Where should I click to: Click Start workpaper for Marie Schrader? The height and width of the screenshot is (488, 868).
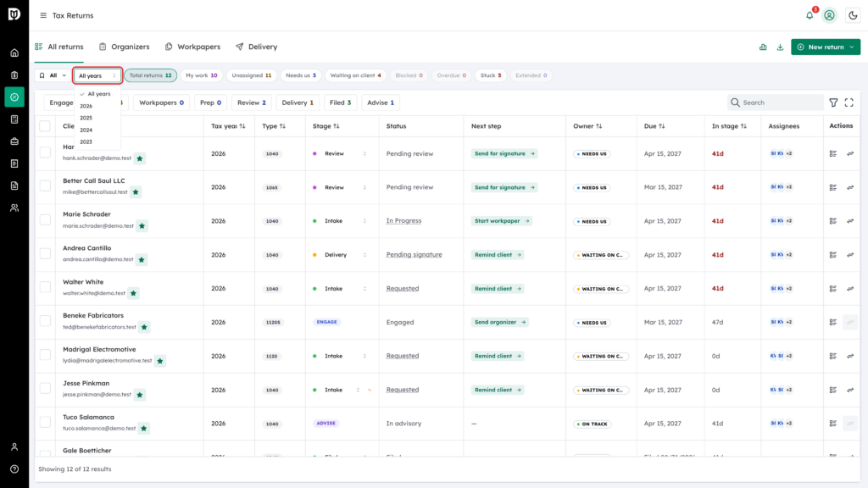click(x=502, y=221)
